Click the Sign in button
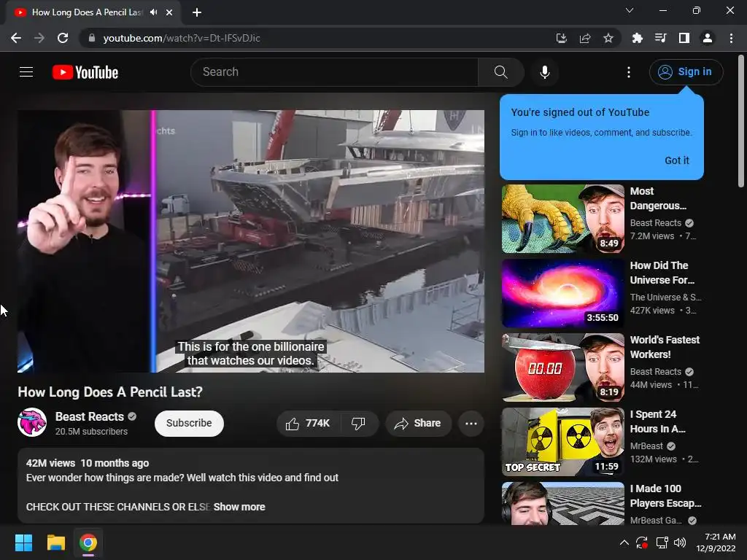The image size is (747, 560). pyautogui.click(x=686, y=72)
